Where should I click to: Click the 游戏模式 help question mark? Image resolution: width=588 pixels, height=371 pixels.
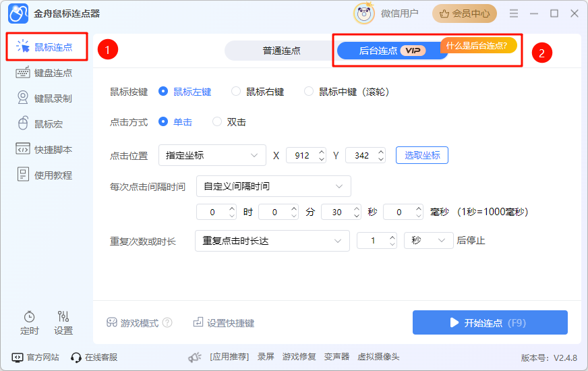[168, 322]
